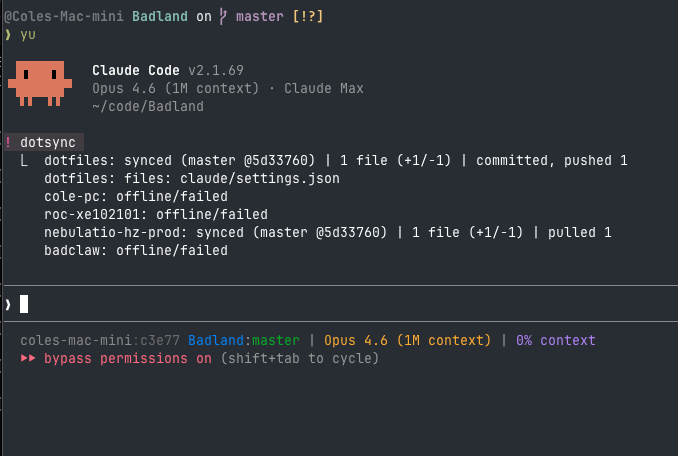Image resolution: width=678 pixels, height=456 pixels.
Task: Click 'badclaw: offline/failed' line
Action: [136, 251]
